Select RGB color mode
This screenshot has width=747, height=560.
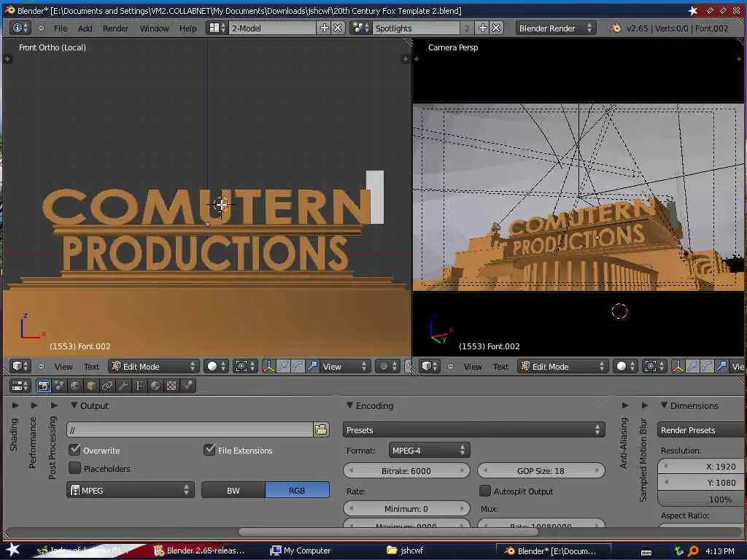click(x=297, y=490)
